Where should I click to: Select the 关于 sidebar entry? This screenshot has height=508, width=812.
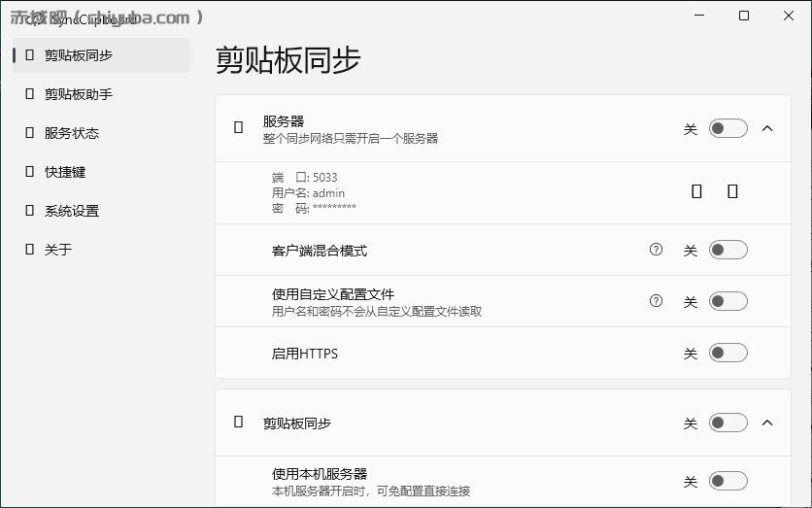tap(101, 249)
